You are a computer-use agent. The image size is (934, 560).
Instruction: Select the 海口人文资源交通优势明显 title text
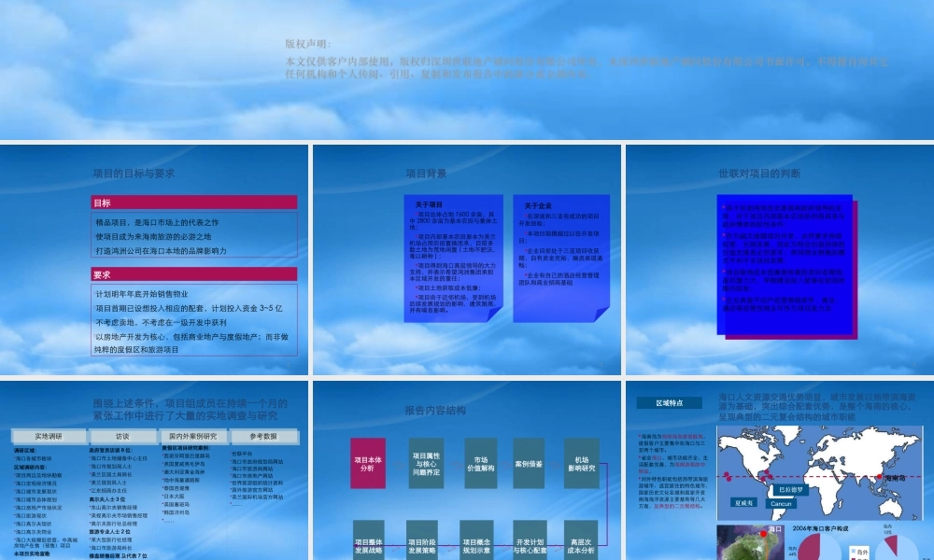(816, 406)
